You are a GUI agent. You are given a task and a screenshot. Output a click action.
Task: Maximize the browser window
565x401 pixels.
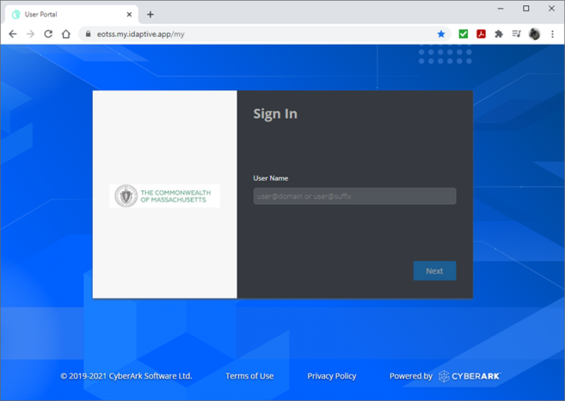pos(526,9)
